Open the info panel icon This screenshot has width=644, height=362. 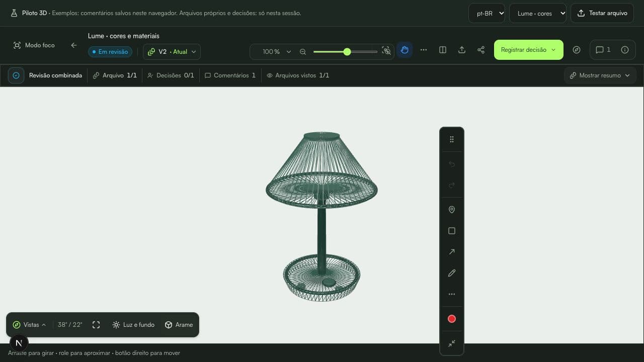click(x=625, y=50)
